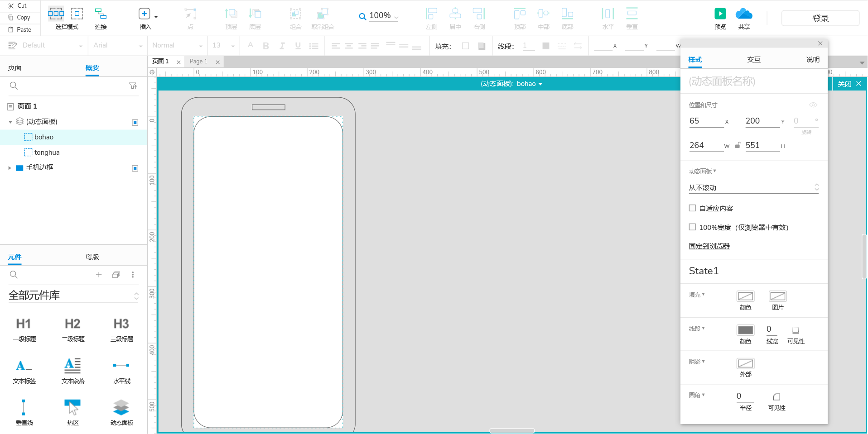Click align center (居中) icon

455,14
